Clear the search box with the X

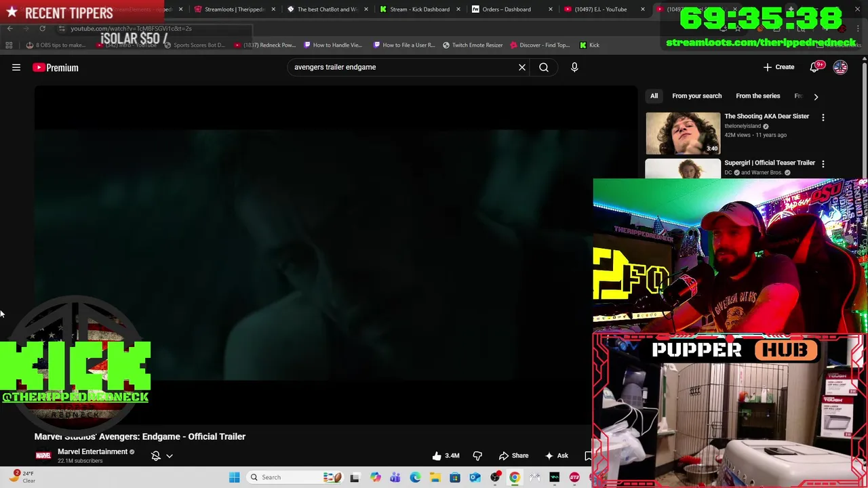pyautogui.click(x=522, y=67)
